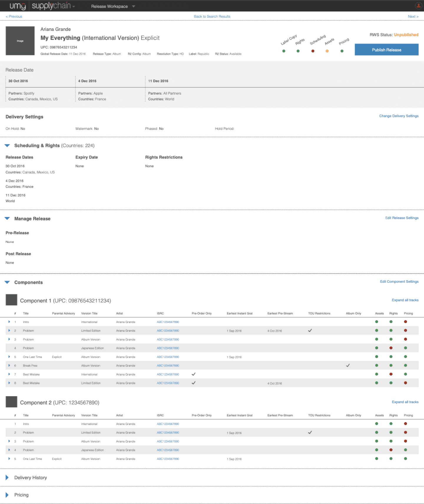Click the Component 1 thumbnail square
Image resolution: width=424 pixels, height=504 pixels.
(11, 300)
